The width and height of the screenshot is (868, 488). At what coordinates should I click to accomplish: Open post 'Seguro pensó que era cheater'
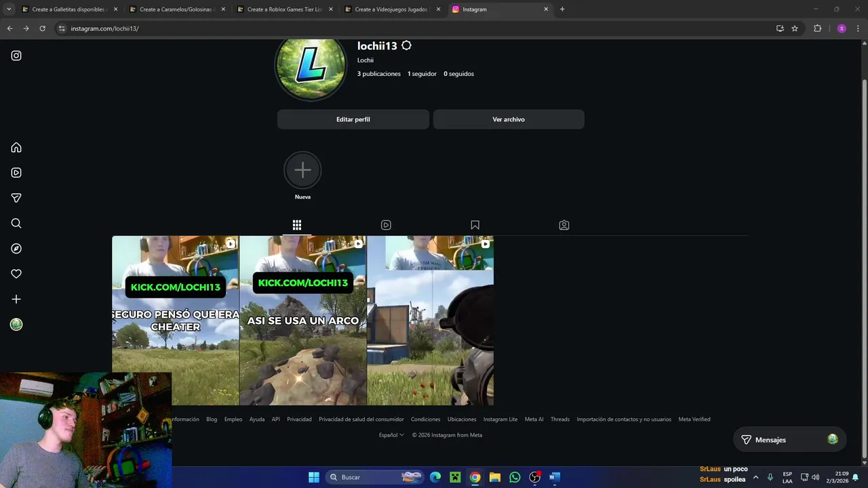(176, 321)
